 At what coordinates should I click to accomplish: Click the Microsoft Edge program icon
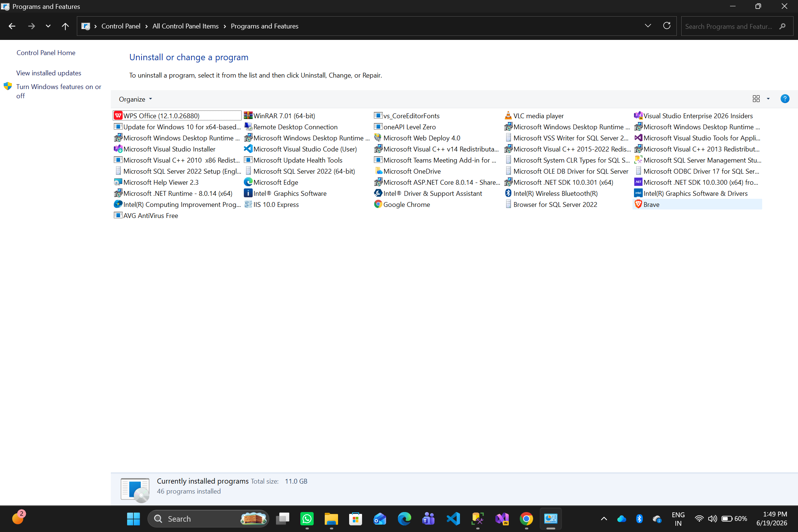coord(248,182)
